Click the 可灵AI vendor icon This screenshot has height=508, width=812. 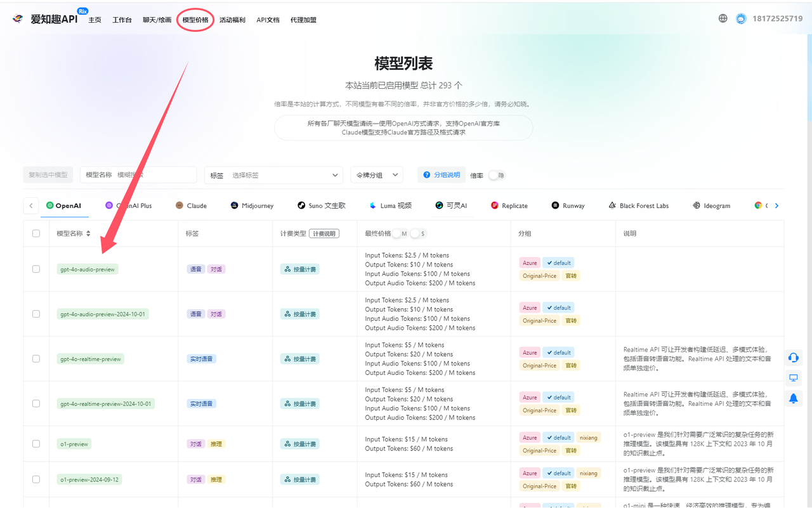coord(439,205)
